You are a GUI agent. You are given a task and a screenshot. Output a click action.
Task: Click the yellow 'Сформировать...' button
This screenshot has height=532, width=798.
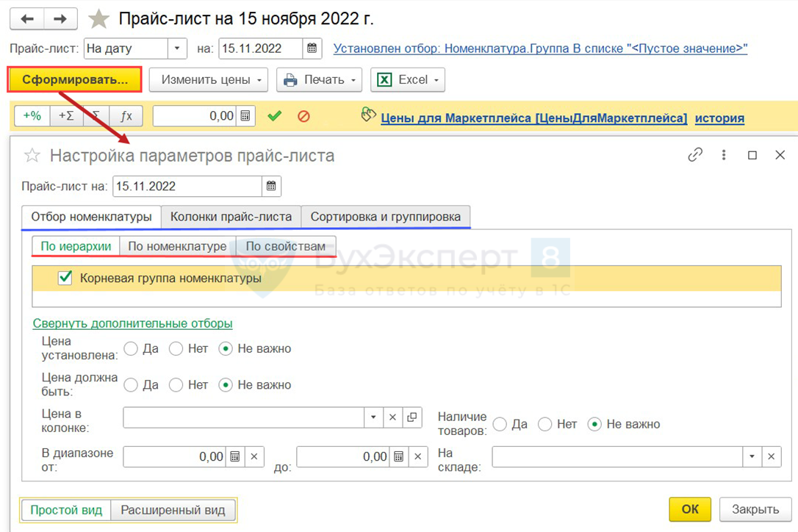[x=74, y=80]
